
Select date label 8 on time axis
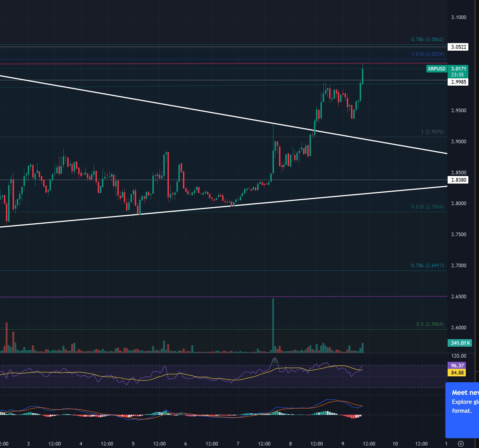[290, 444]
